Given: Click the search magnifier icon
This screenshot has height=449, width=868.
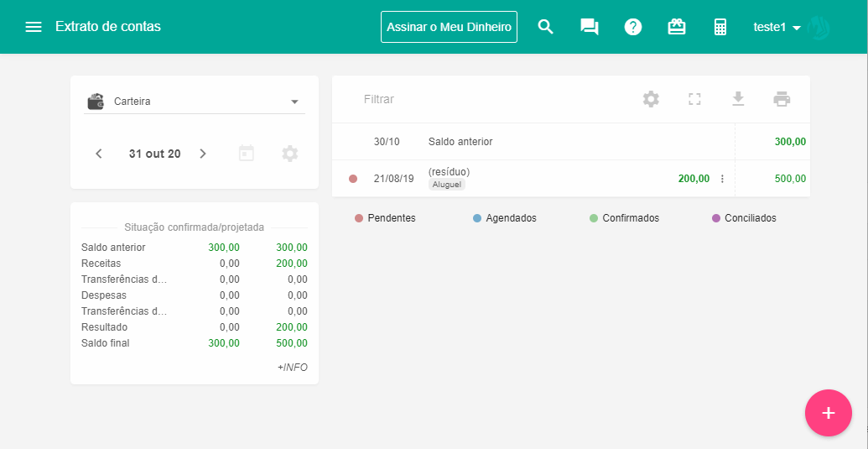Looking at the screenshot, I should [x=546, y=27].
